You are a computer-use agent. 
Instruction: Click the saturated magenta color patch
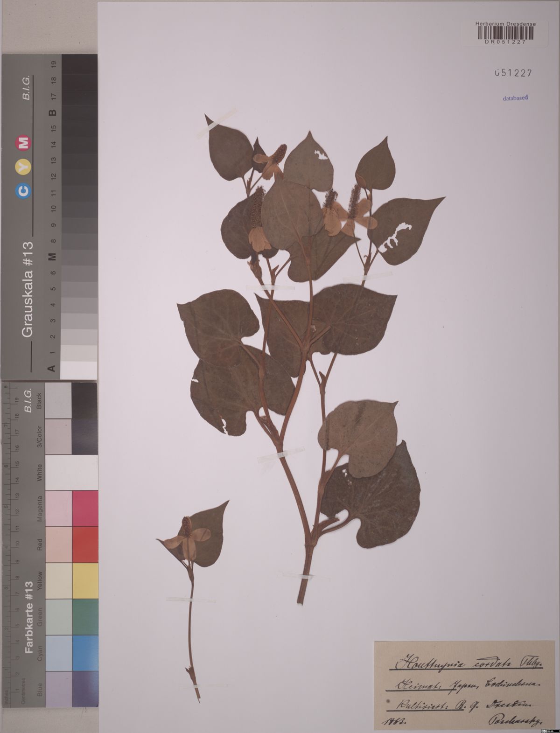tap(85, 509)
